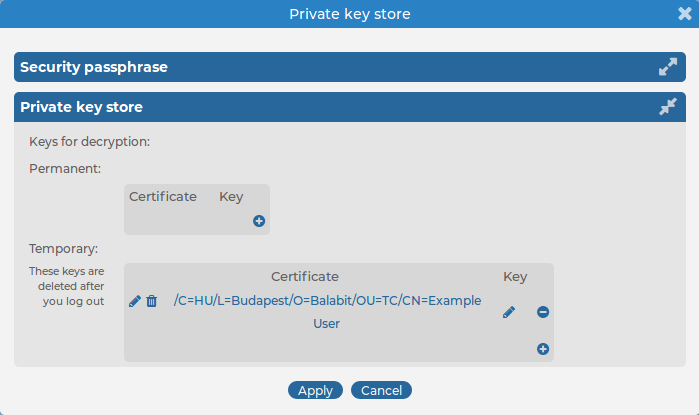Image resolution: width=699 pixels, height=415 pixels.
Task: Edit the temporary Key with pencil icon
Action: pyautogui.click(x=509, y=312)
